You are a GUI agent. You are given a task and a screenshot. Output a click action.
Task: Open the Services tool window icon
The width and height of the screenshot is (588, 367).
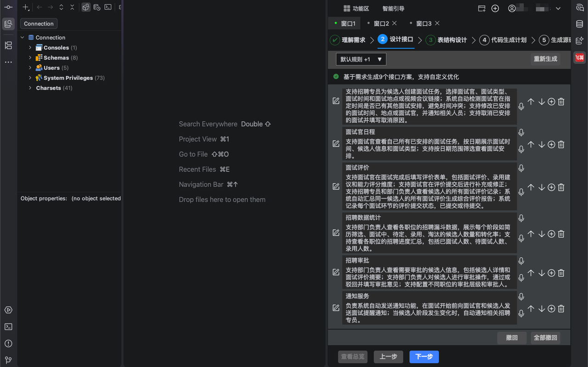tap(8, 310)
